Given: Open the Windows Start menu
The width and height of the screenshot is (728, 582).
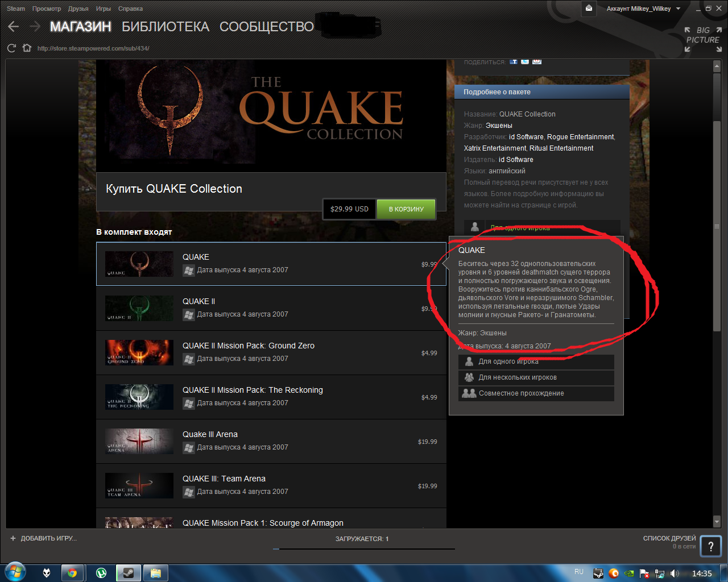Looking at the screenshot, I should point(15,572).
